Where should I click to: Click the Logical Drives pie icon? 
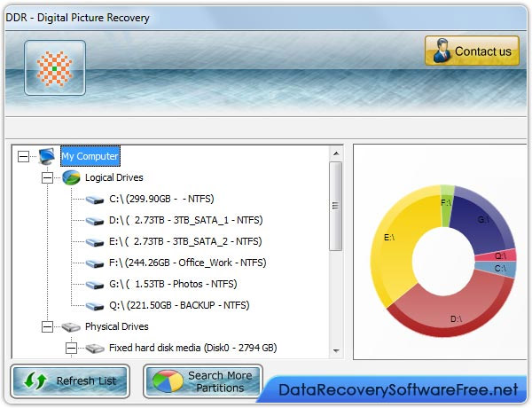coord(71,177)
